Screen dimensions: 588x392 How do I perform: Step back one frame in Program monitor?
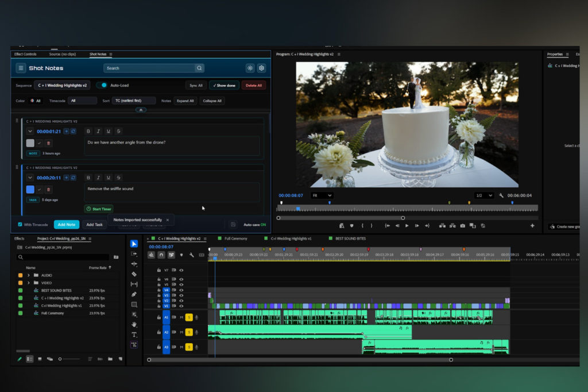pyautogui.click(x=397, y=226)
